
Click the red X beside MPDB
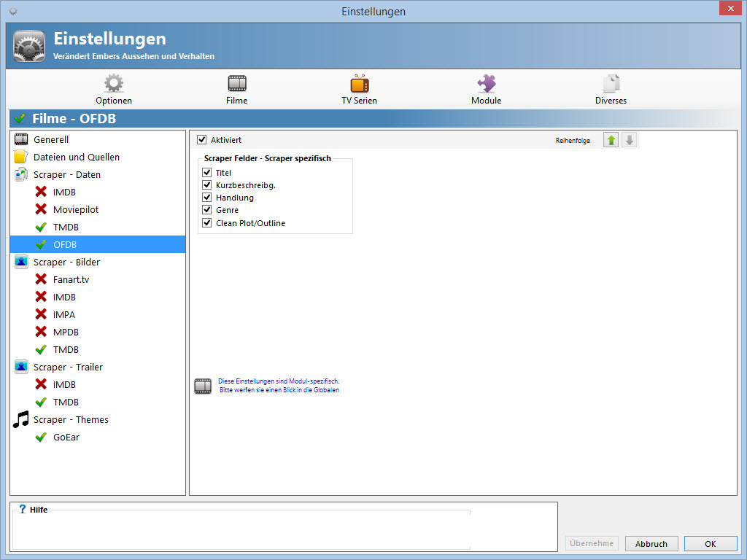click(x=41, y=332)
